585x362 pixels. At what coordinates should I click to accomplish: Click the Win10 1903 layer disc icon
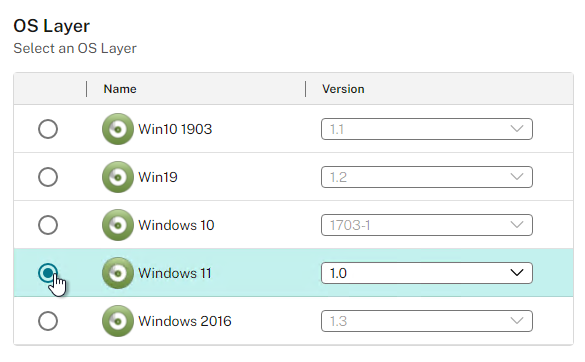coord(118,129)
